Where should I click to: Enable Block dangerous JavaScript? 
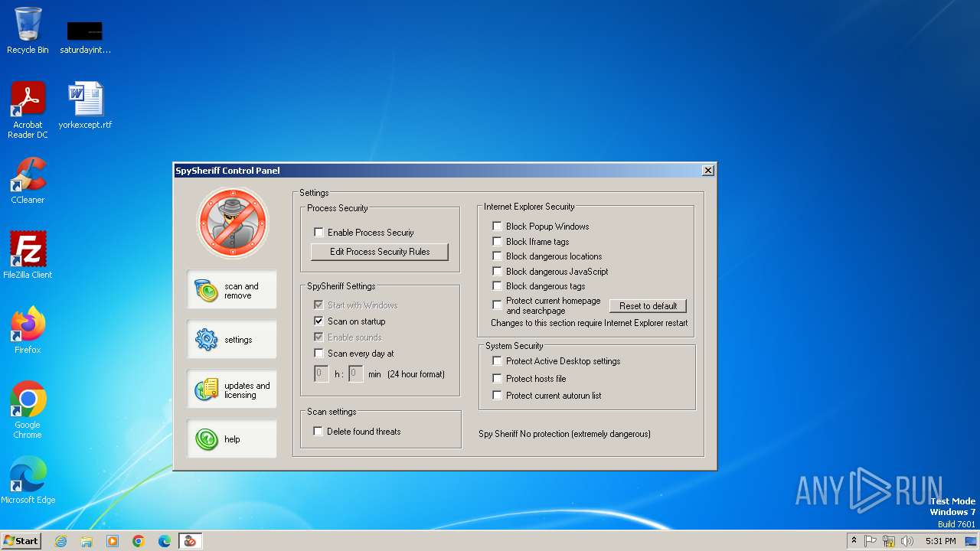pos(498,272)
